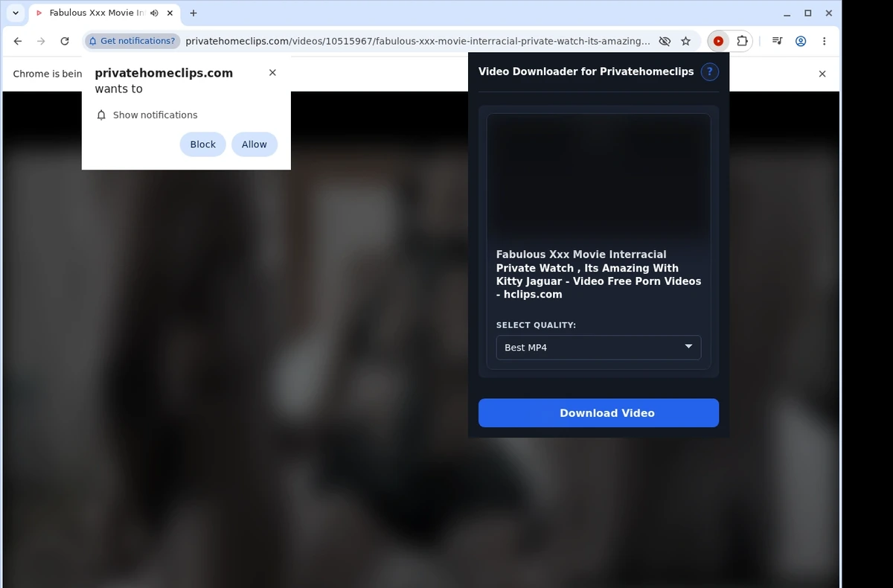This screenshot has width=893, height=588.
Task: Focus the address bar URL
Action: (417, 41)
